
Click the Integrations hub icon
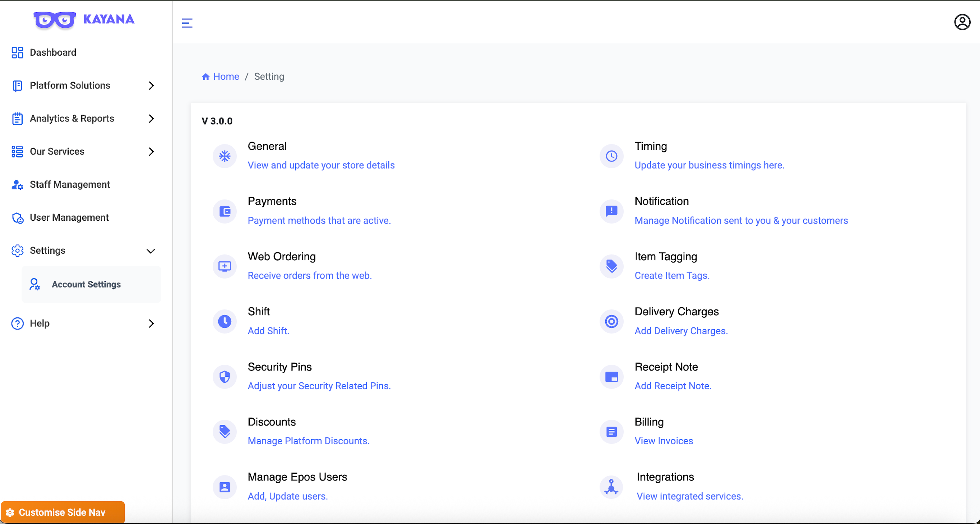tap(611, 487)
